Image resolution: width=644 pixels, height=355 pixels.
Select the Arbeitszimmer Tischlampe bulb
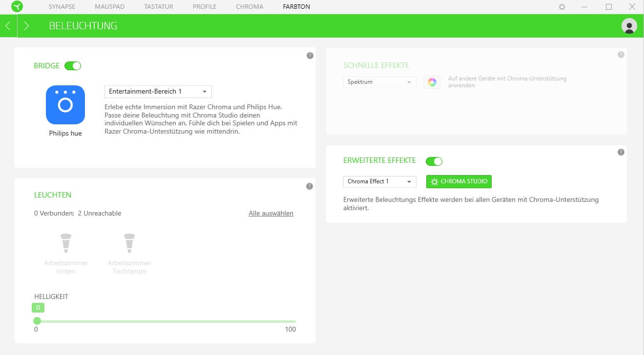point(129,254)
